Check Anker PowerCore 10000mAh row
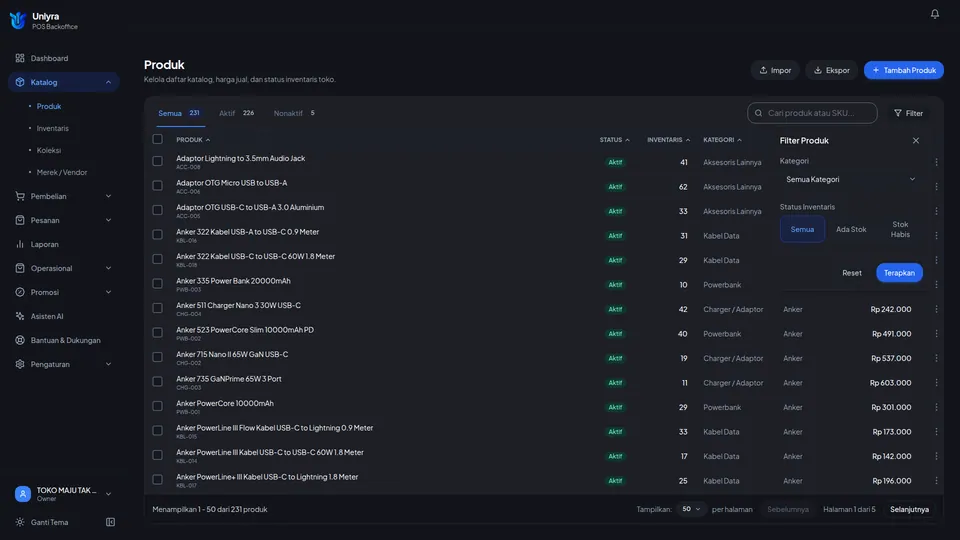 [157, 406]
